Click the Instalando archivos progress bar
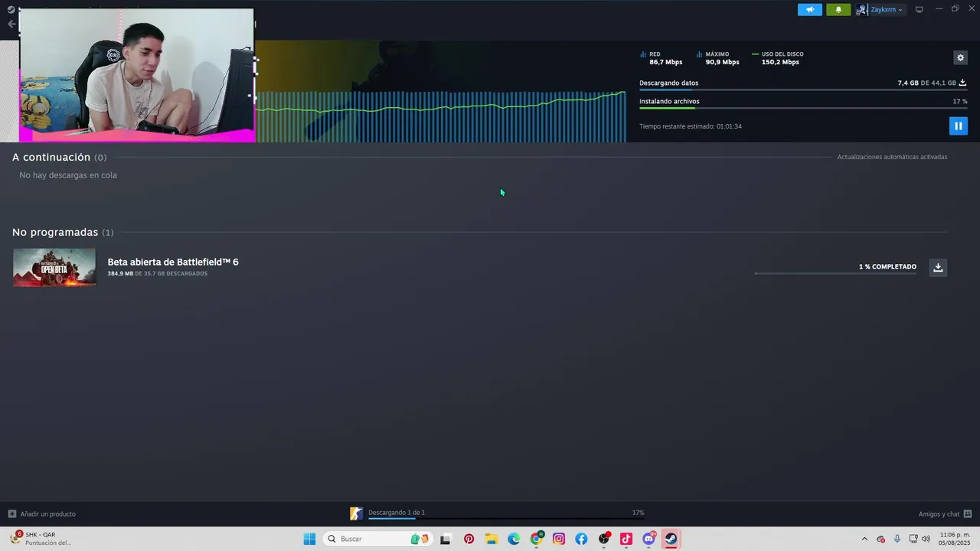 coord(803,108)
